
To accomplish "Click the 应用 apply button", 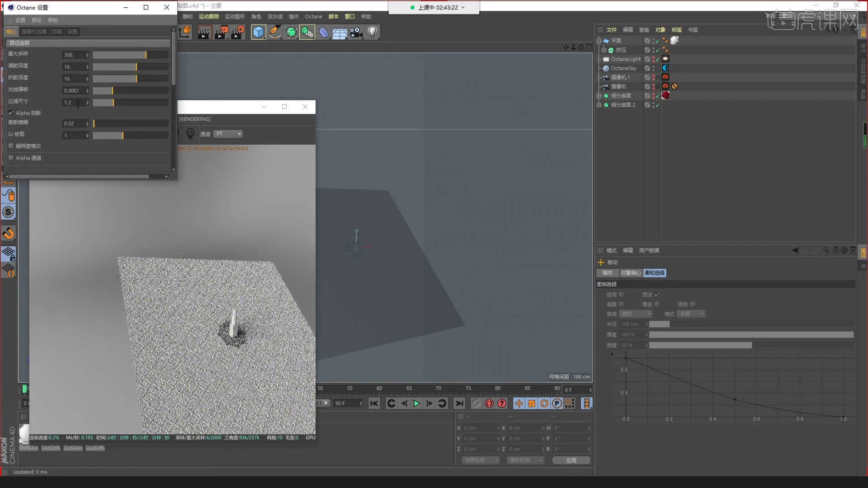I will (571, 460).
